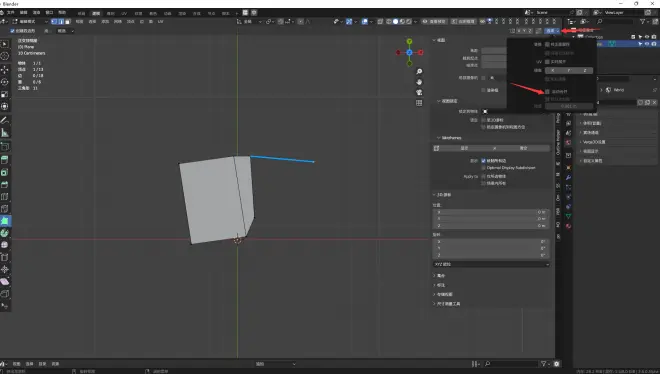Viewport: 660px width, 374px height.
Task: Click 3D cursor location X value field
Action: click(491, 212)
